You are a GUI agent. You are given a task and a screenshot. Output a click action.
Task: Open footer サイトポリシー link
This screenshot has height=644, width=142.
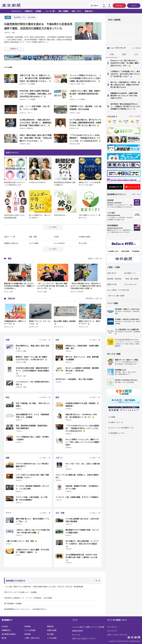click(113, 627)
